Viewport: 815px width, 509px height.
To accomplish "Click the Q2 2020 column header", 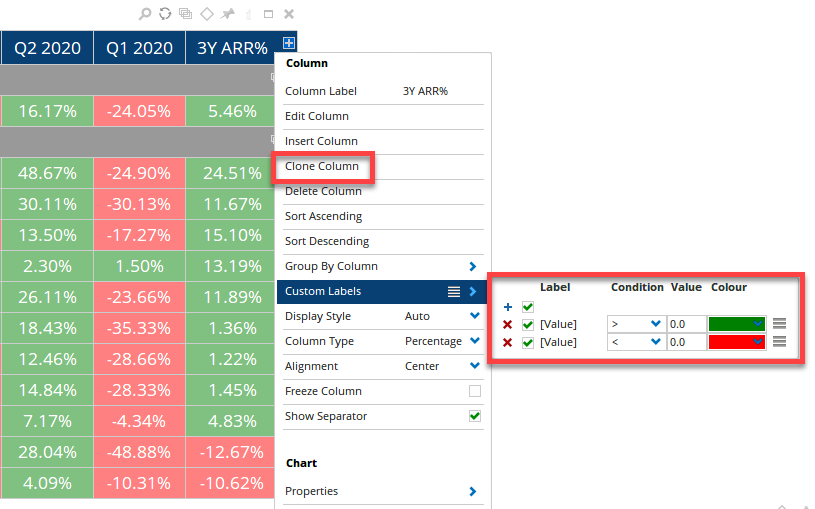I will [47, 48].
